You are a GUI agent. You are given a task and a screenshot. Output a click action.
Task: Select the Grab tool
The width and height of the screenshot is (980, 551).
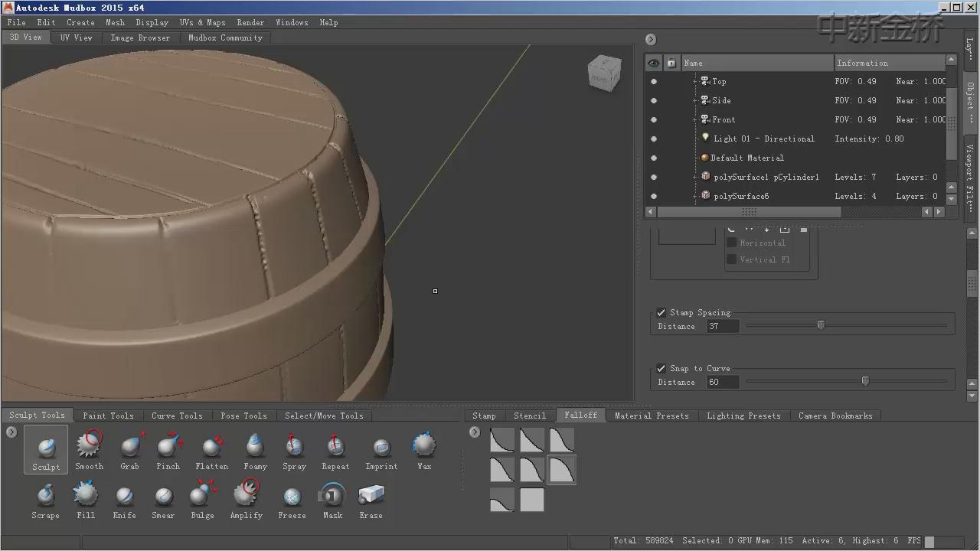pyautogui.click(x=130, y=450)
